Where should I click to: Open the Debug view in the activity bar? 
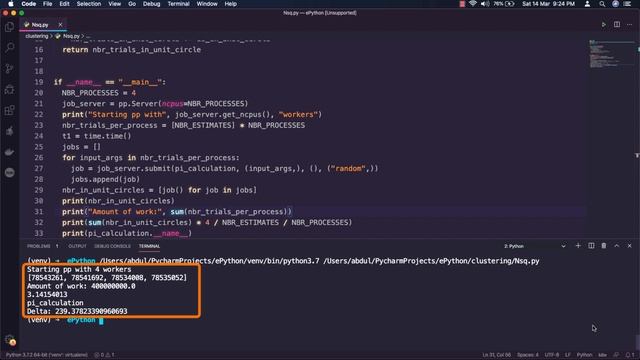(x=9, y=89)
